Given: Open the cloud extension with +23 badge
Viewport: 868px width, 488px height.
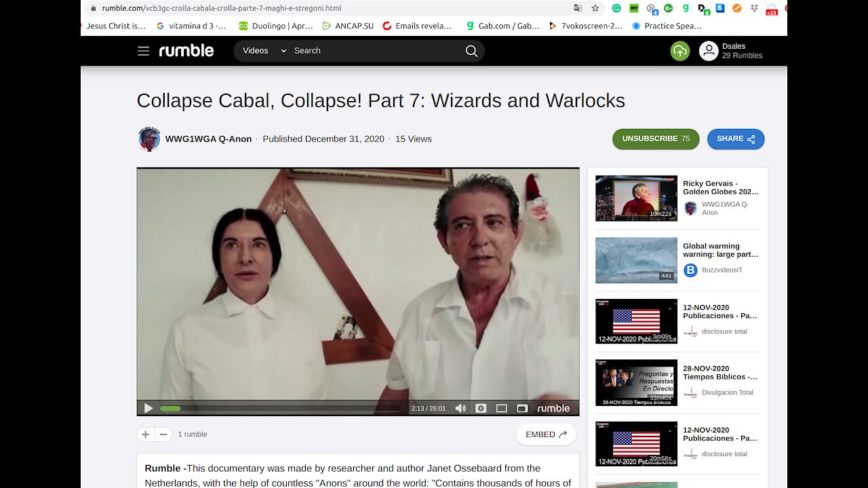Looking at the screenshot, I should click(772, 9).
